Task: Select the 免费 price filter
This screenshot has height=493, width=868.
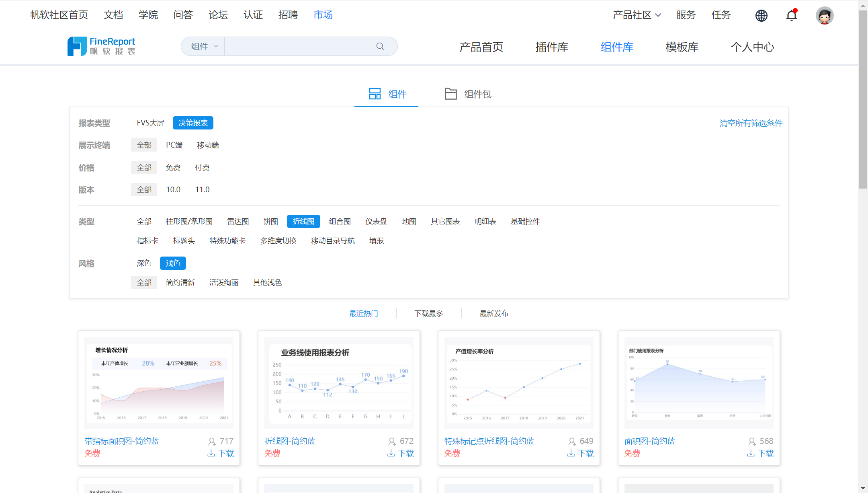Action: pos(173,168)
